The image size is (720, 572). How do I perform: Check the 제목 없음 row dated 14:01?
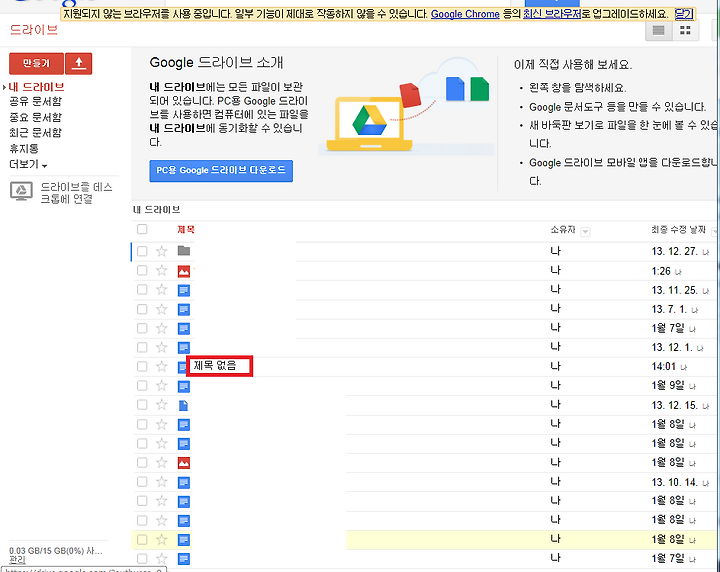point(142,366)
